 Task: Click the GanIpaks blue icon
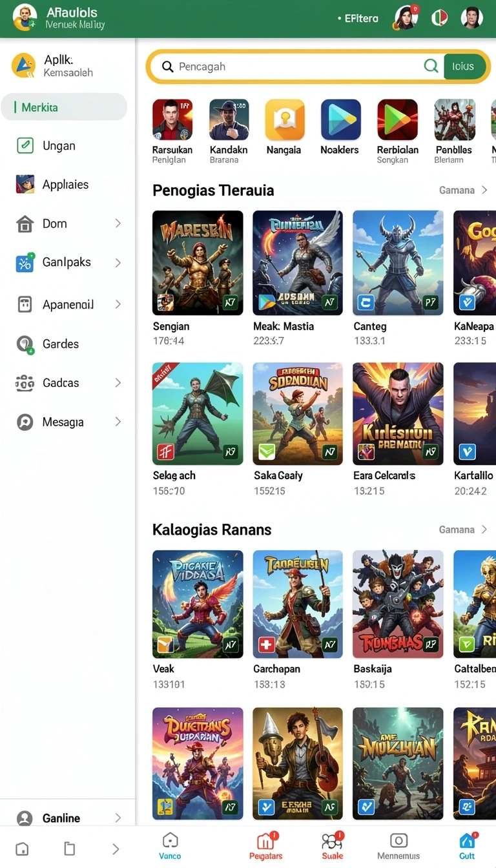[x=25, y=262]
